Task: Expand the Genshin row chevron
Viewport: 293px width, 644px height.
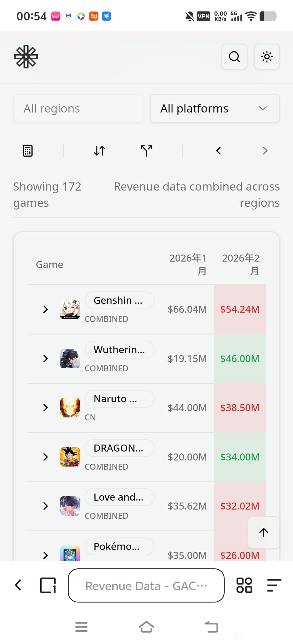Action: pos(45,309)
